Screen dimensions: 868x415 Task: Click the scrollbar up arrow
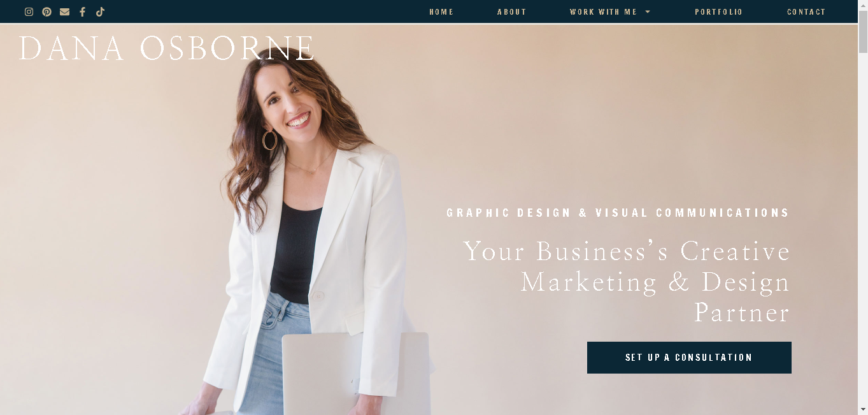pyautogui.click(x=863, y=5)
